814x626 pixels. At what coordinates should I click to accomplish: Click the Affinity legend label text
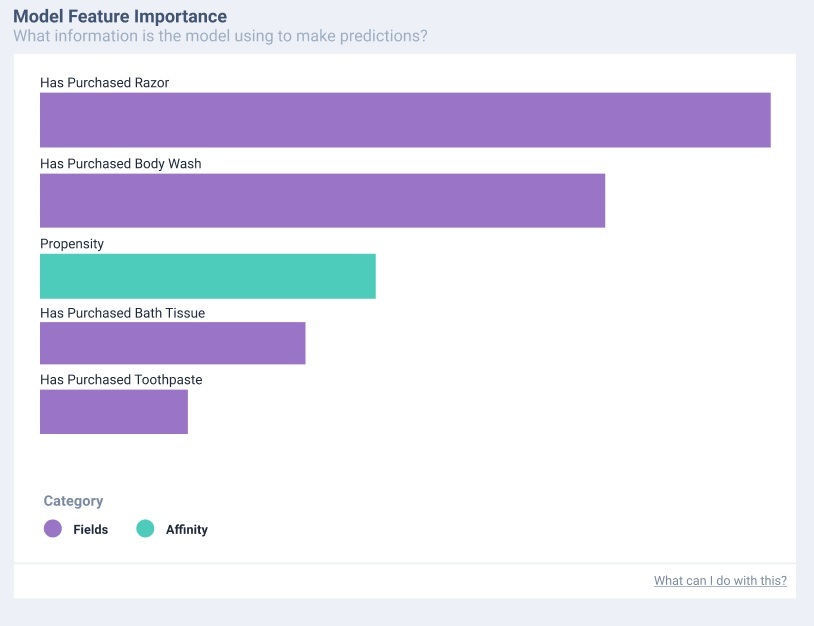[187, 530]
